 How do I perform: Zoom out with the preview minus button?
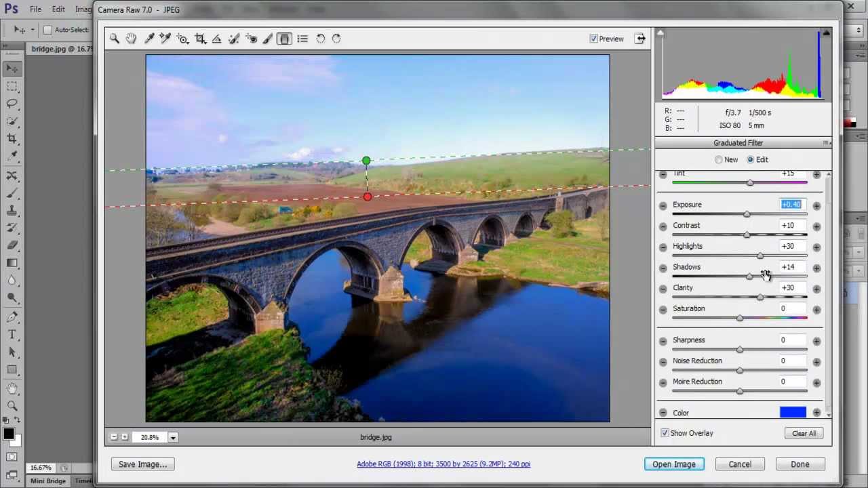click(114, 437)
